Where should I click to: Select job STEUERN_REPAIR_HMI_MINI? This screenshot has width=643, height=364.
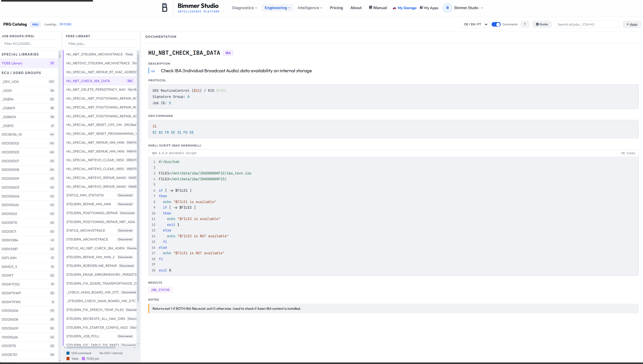[100, 204]
